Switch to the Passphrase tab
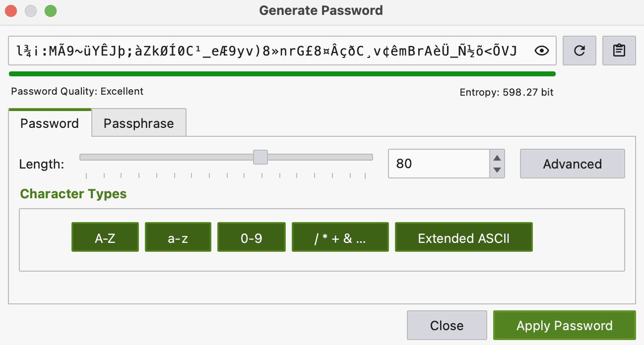Viewport: 644px width, 345px height. 138,122
